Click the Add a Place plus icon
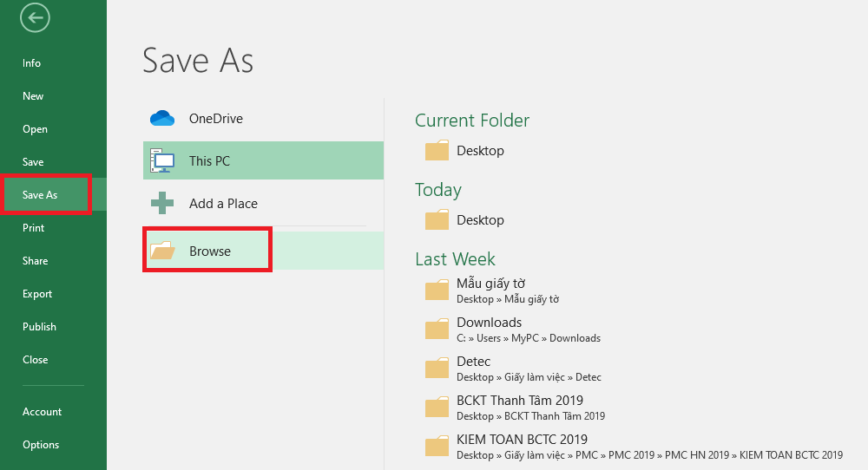 click(x=162, y=204)
